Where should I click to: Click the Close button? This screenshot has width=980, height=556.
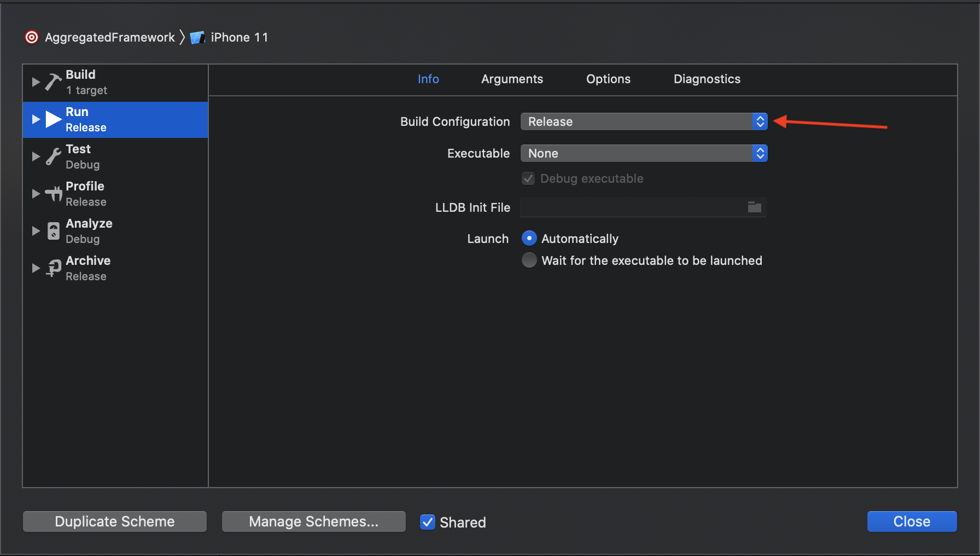pos(912,522)
